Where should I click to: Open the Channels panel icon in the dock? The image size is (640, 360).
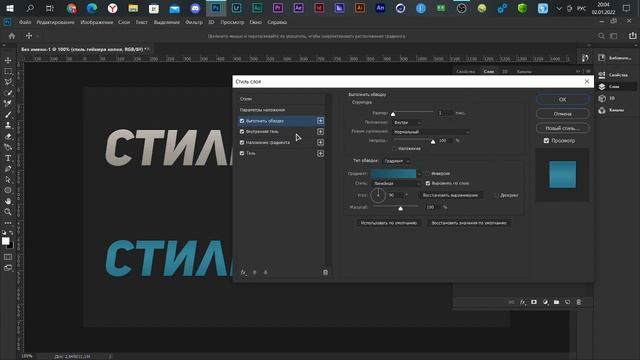tap(602, 110)
